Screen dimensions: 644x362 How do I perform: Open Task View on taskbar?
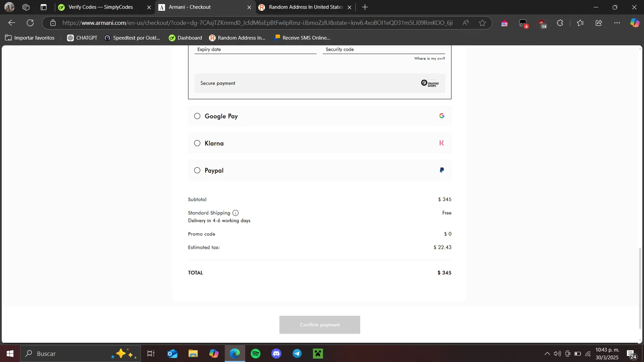click(151, 353)
